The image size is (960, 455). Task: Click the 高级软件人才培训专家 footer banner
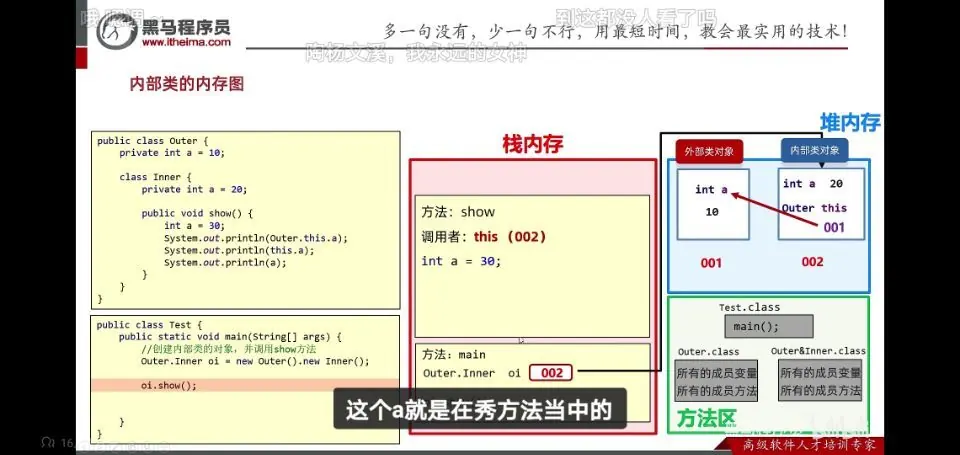click(x=809, y=446)
